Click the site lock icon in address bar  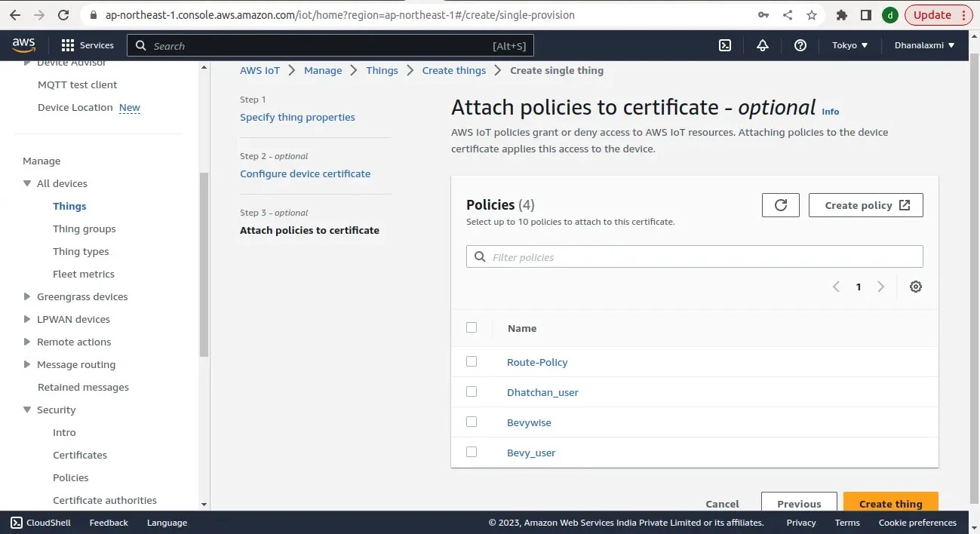[x=94, y=15]
